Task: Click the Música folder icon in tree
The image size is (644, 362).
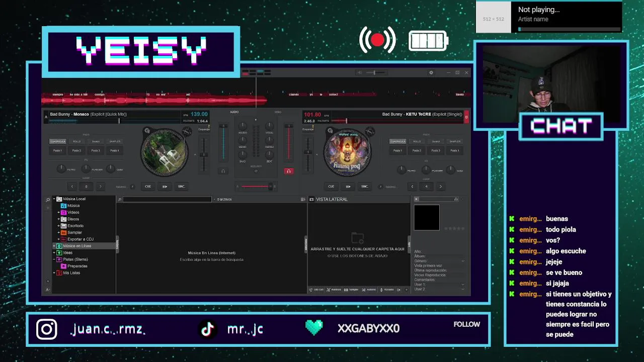Action: coord(63,206)
